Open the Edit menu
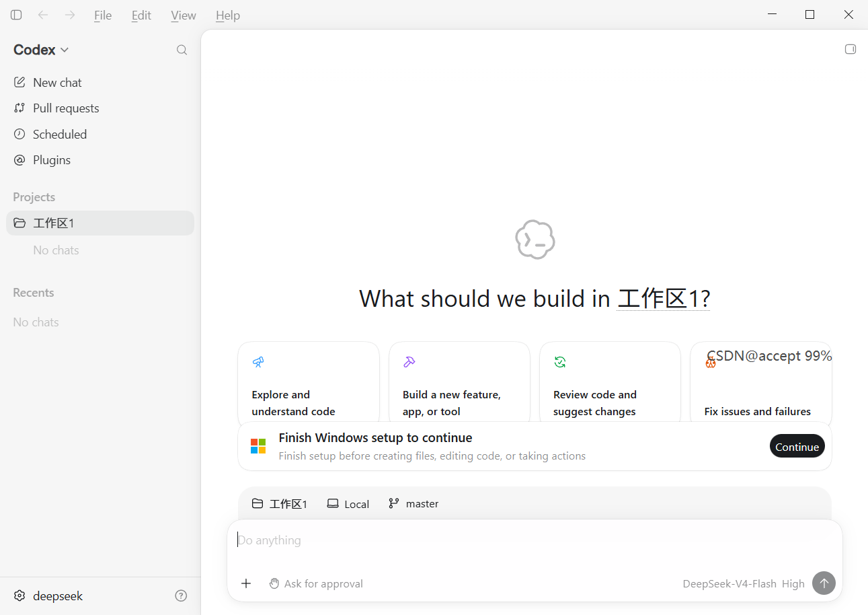Image resolution: width=868 pixels, height=615 pixels. pos(141,15)
